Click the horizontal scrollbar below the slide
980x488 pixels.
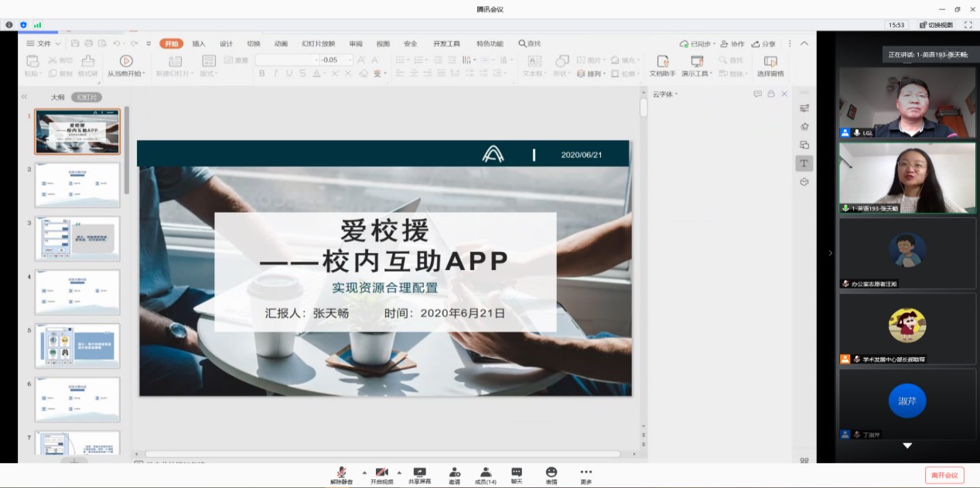[x=382, y=454]
